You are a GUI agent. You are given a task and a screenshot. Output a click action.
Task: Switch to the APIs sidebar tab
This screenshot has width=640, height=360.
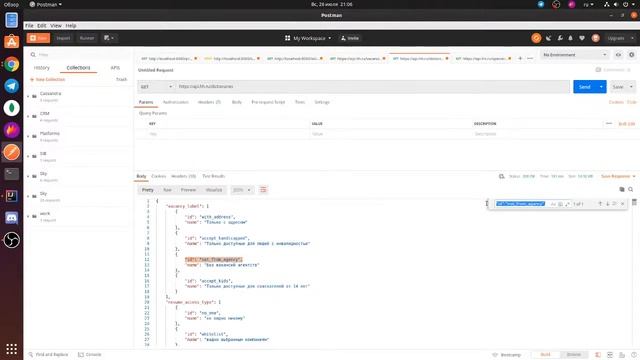pos(115,68)
